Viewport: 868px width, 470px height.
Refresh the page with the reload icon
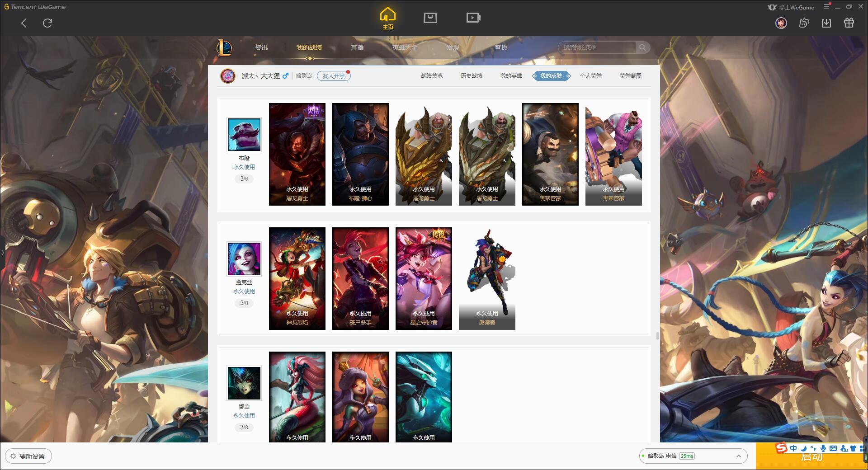(x=47, y=23)
